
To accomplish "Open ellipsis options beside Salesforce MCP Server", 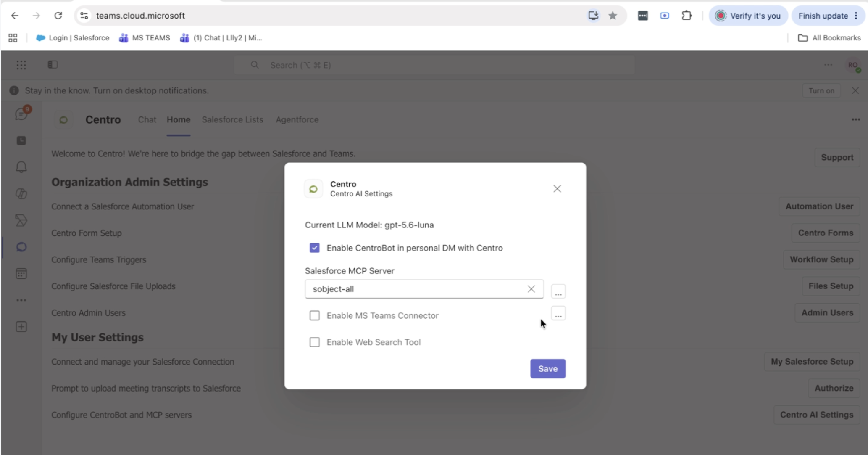I will [x=558, y=291].
